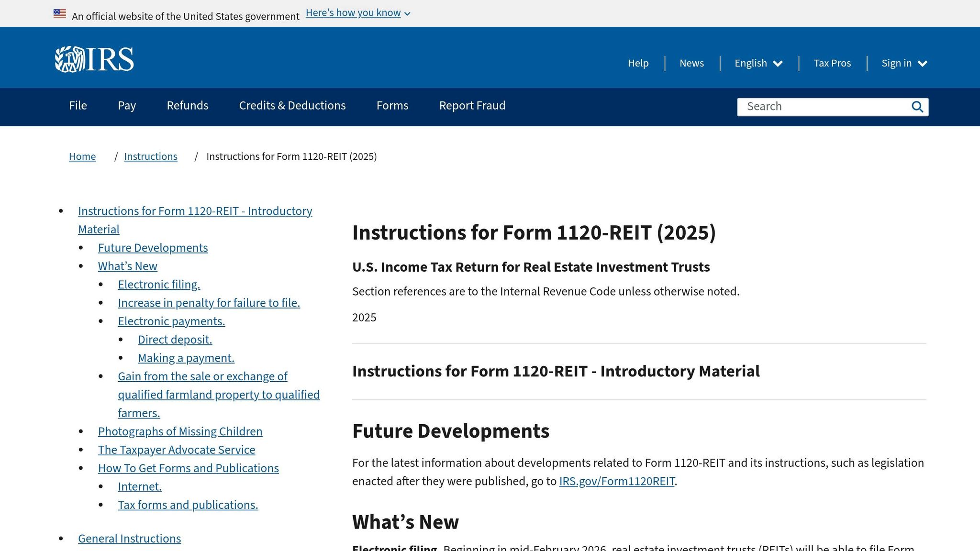980x551 pixels.
Task: Open Photographs of Missing Children link
Action: (180, 431)
